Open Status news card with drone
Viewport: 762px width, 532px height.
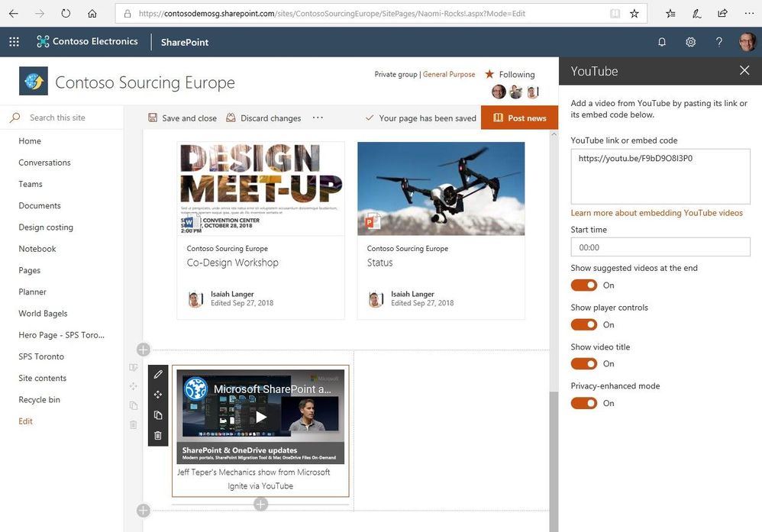tap(441, 231)
